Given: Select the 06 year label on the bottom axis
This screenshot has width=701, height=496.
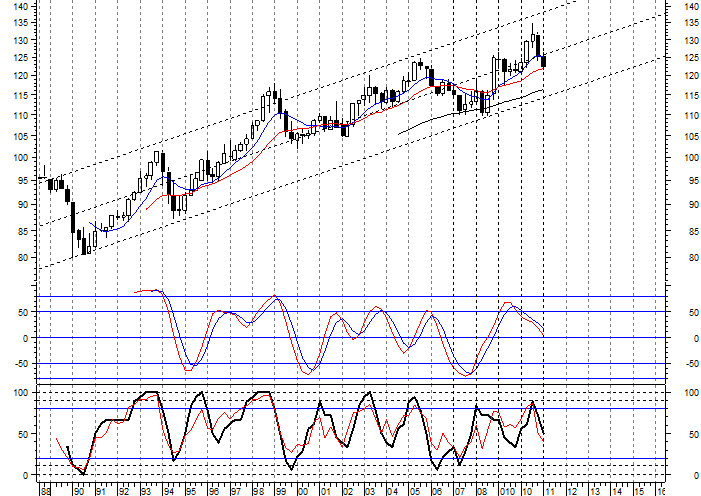Looking at the screenshot, I should click(437, 492).
